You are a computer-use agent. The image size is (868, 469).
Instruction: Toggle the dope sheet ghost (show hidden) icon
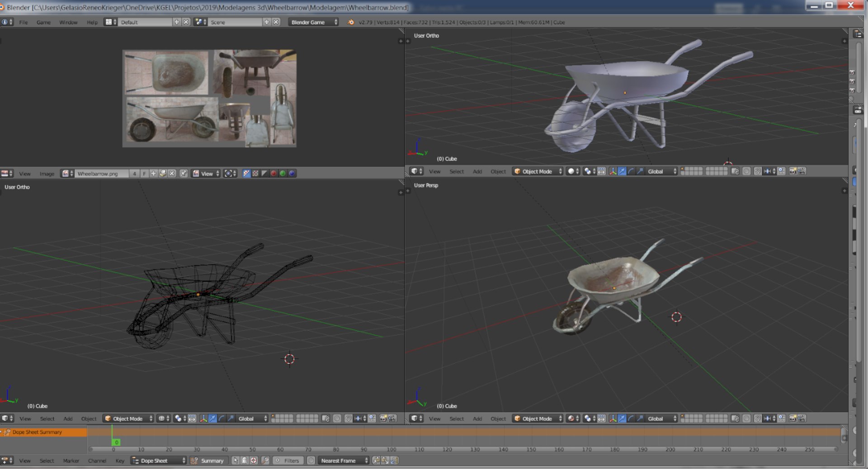point(245,460)
